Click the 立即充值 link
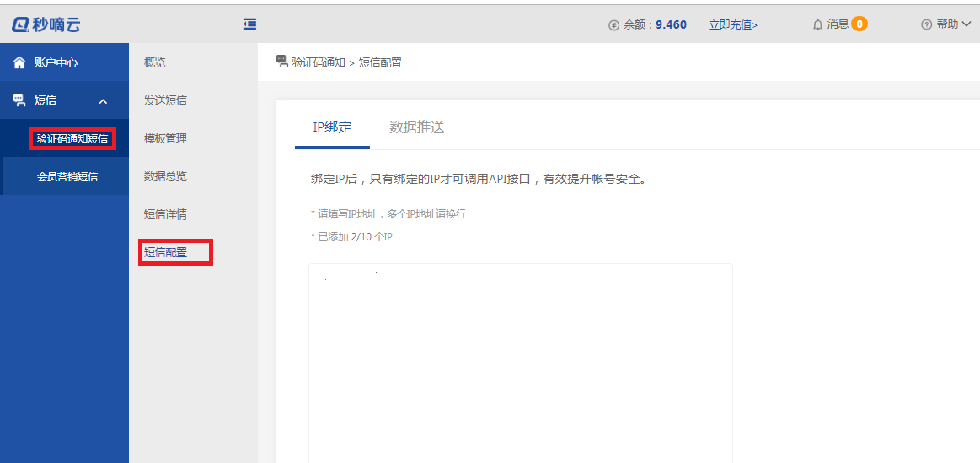 (x=733, y=25)
